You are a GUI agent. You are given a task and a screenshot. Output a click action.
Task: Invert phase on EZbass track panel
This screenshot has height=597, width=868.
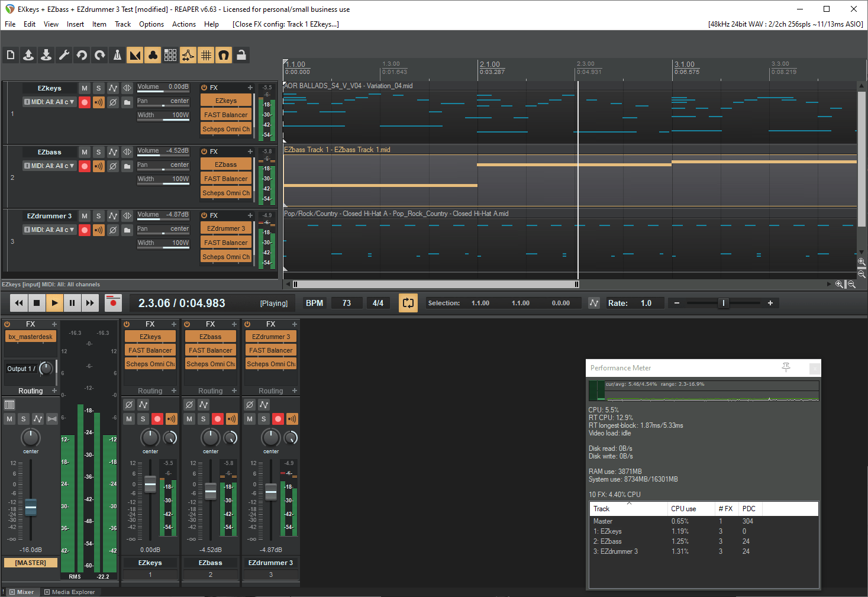[113, 166]
